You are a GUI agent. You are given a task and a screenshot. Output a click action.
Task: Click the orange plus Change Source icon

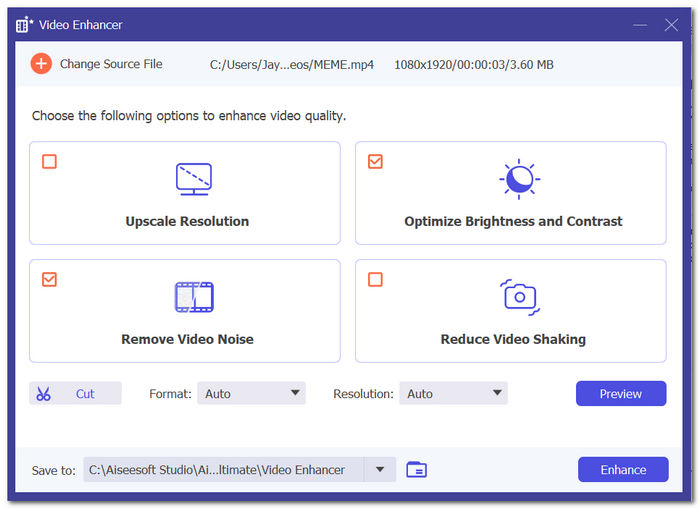pos(41,64)
